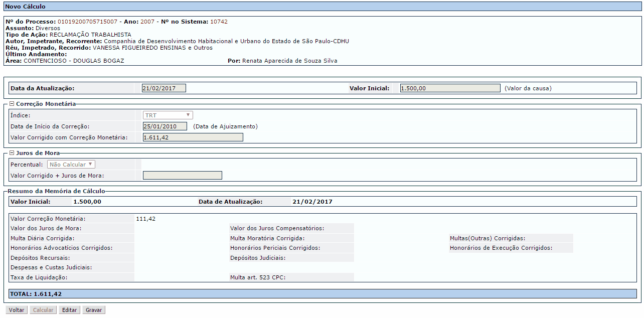644x318 pixels.
Task: Select the Data da Atualização date field
Action: coord(164,88)
